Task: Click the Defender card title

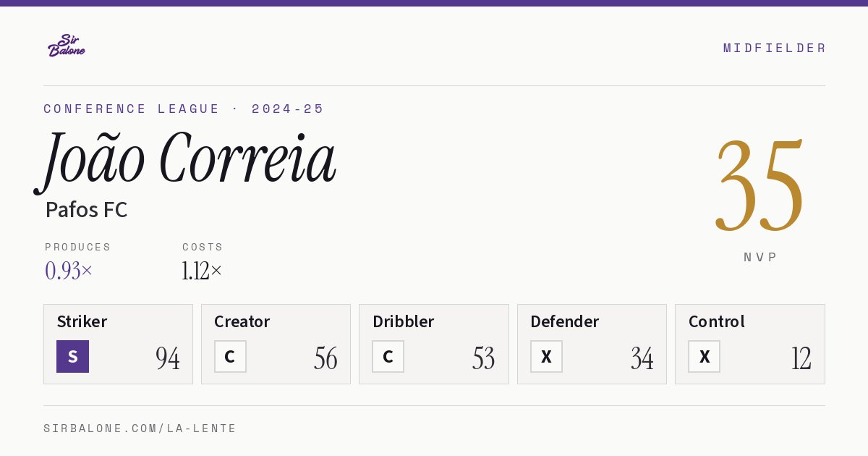Action: [565, 321]
